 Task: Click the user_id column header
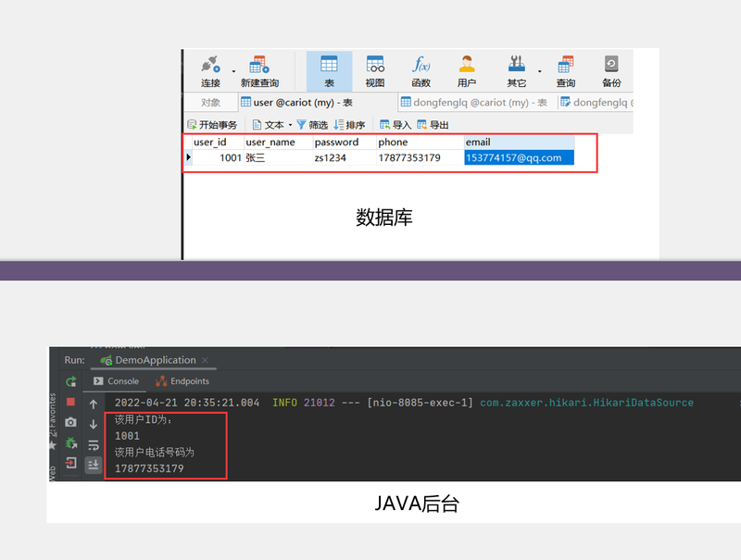click(x=218, y=143)
